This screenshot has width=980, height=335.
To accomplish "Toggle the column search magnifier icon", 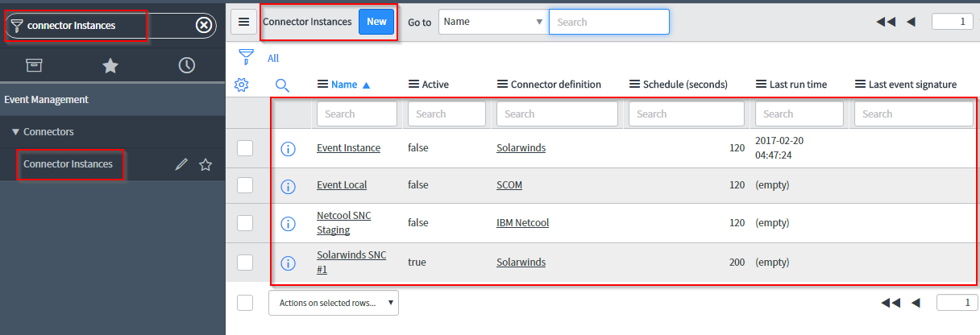I will [x=282, y=85].
